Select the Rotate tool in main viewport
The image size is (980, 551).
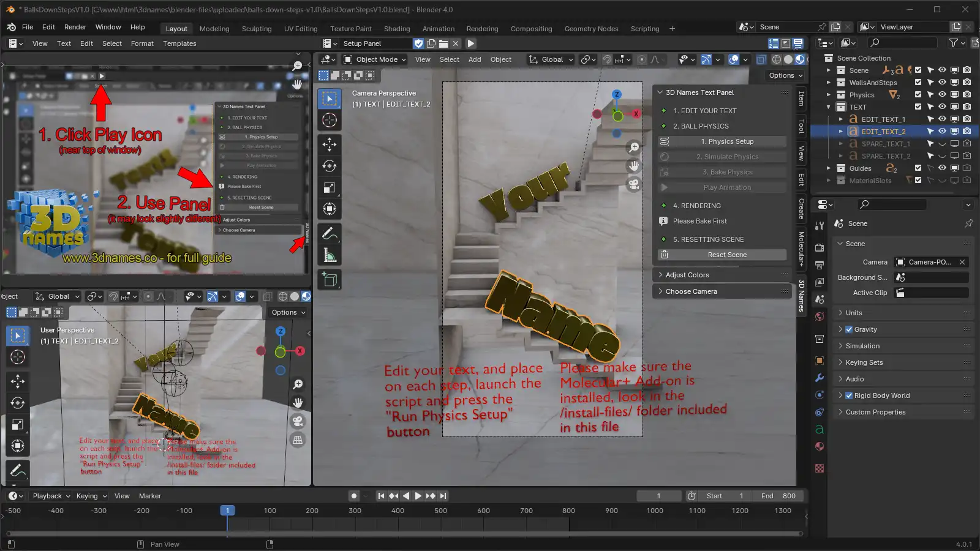click(330, 166)
